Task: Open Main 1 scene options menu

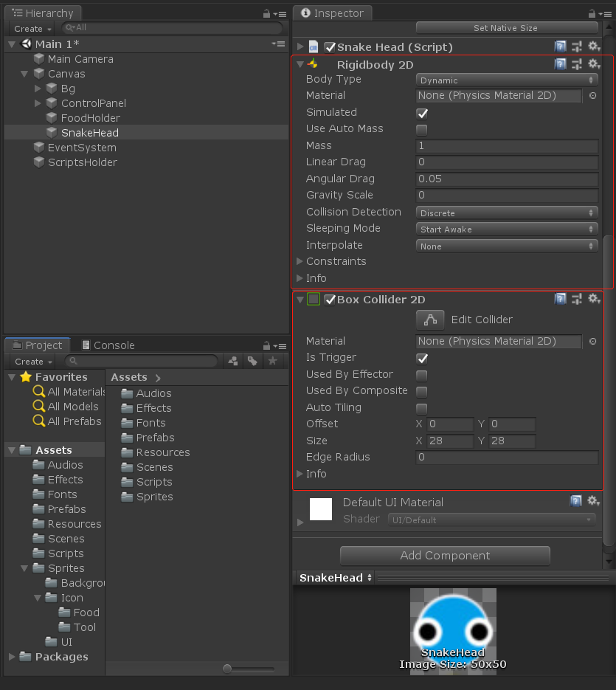Action: 278,44
